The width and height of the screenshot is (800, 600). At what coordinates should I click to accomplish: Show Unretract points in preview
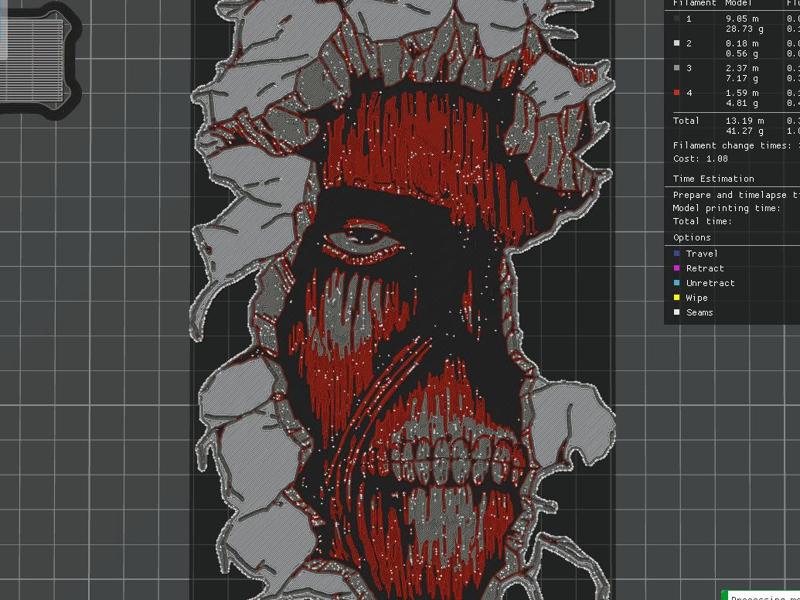pos(710,283)
